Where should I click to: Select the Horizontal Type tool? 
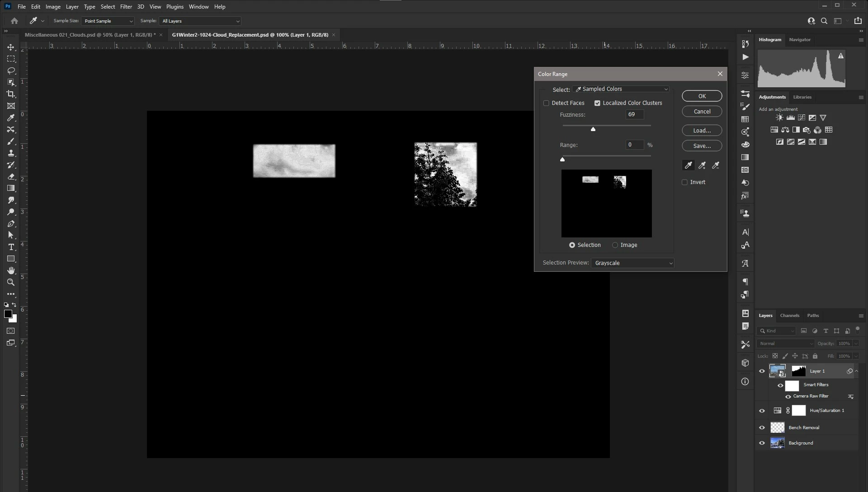[x=11, y=247]
